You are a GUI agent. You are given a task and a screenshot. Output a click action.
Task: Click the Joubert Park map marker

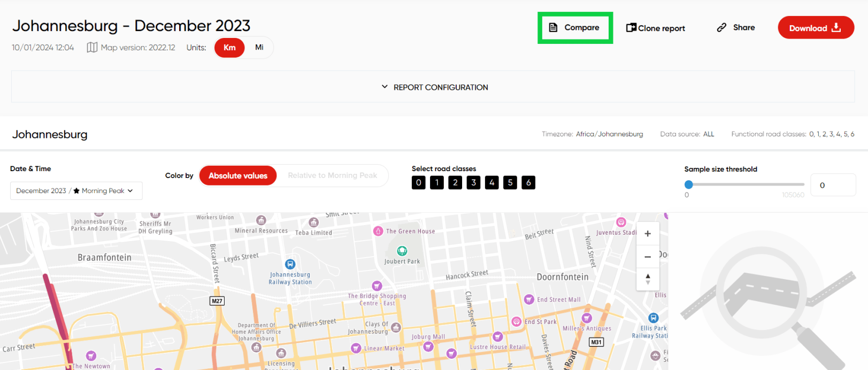tap(402, 251)
